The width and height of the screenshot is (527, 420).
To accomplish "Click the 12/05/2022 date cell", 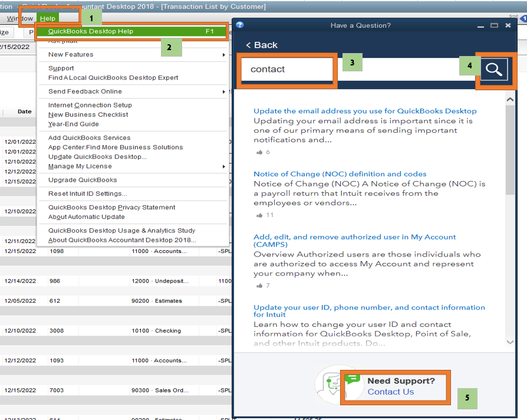I will (20, 301).
